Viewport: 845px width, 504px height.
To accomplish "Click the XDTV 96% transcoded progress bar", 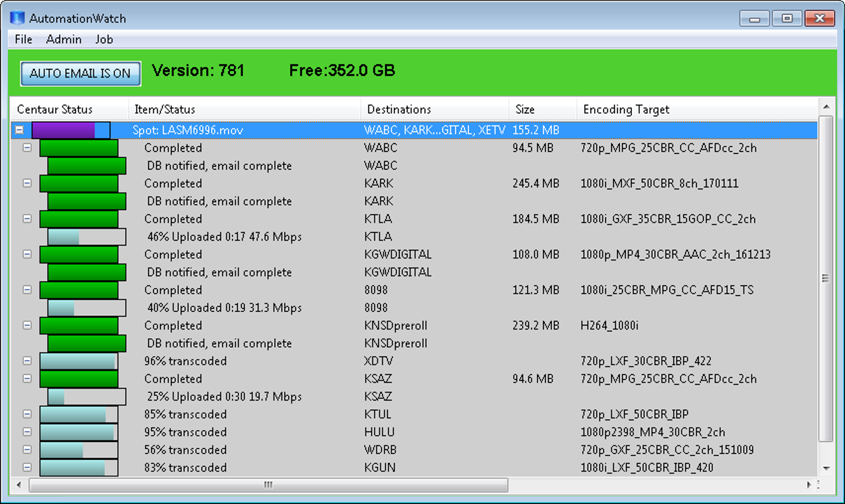I will coord(78,361).
